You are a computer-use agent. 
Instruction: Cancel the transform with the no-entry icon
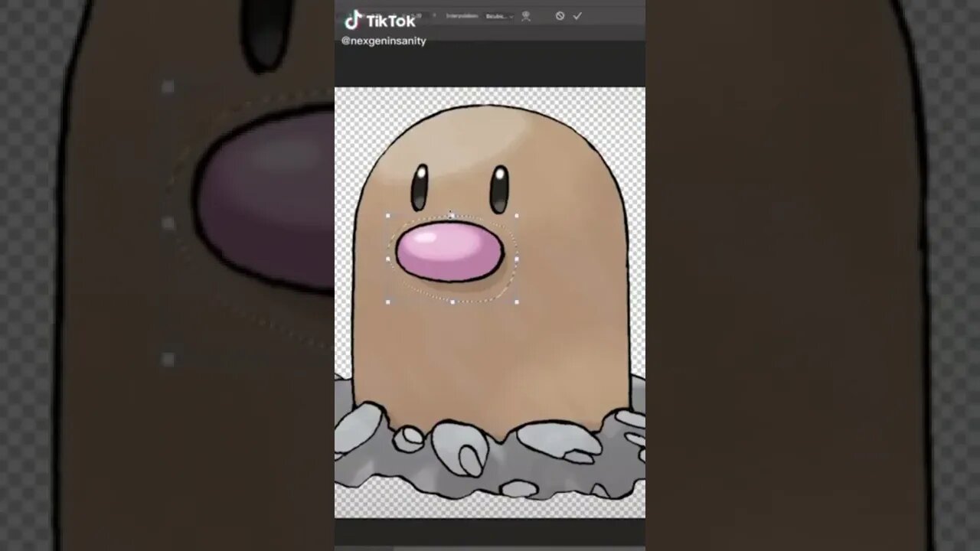tap(560, 16)
